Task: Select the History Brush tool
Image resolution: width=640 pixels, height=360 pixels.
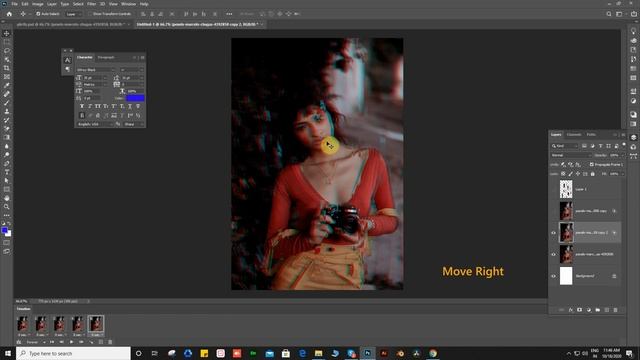Action: (7, 120)
